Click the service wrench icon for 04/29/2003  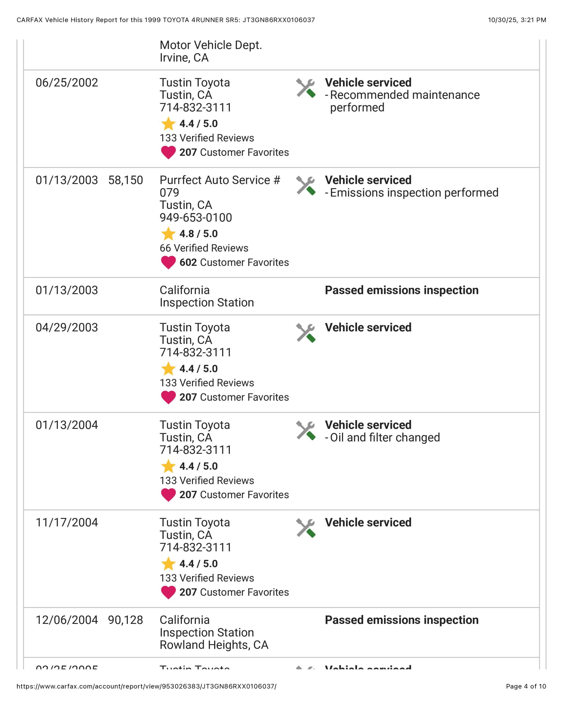point(305,333)
